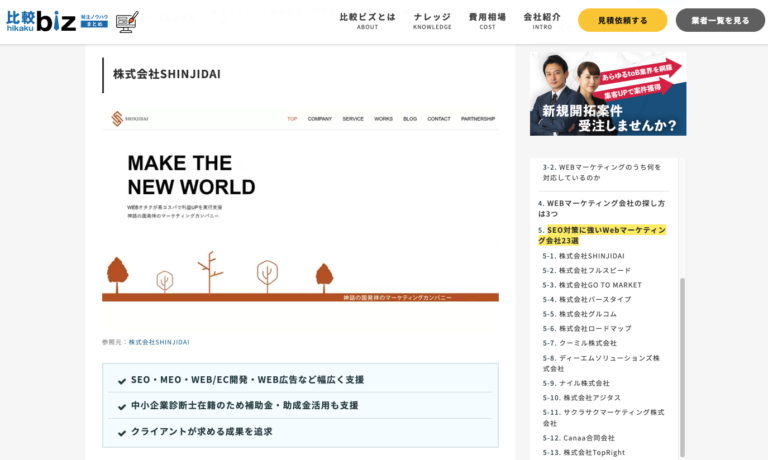Click the table of contents scrollbar thumb
768x460 pixels.
coord(682,367)
